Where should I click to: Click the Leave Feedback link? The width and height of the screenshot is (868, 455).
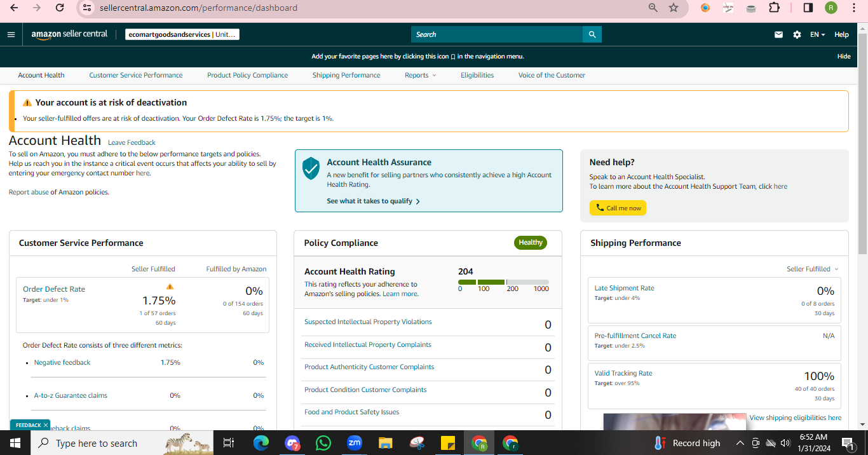coord(132,142)
